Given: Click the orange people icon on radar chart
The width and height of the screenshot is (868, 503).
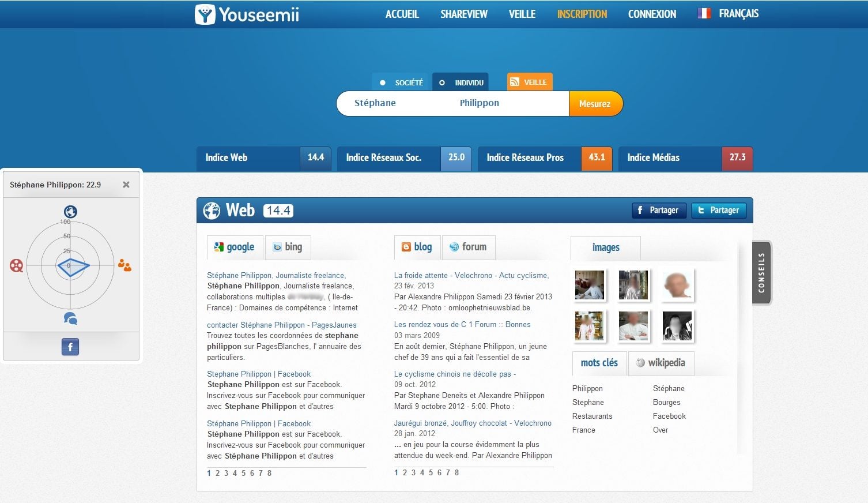Looking at the screenshot, I should tap(124, 265).
